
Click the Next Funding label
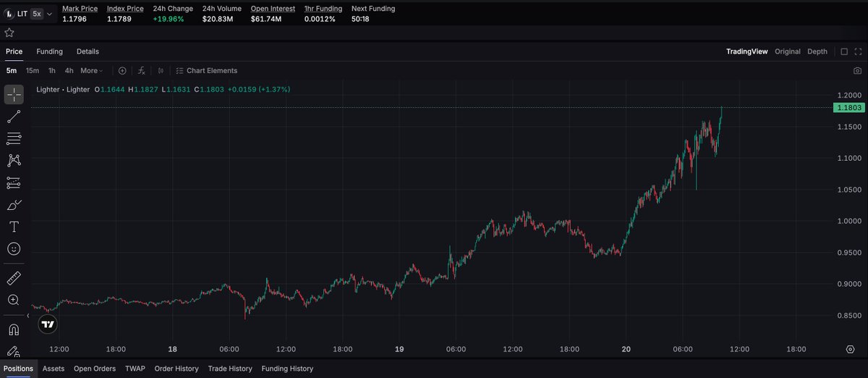[373, 9]
